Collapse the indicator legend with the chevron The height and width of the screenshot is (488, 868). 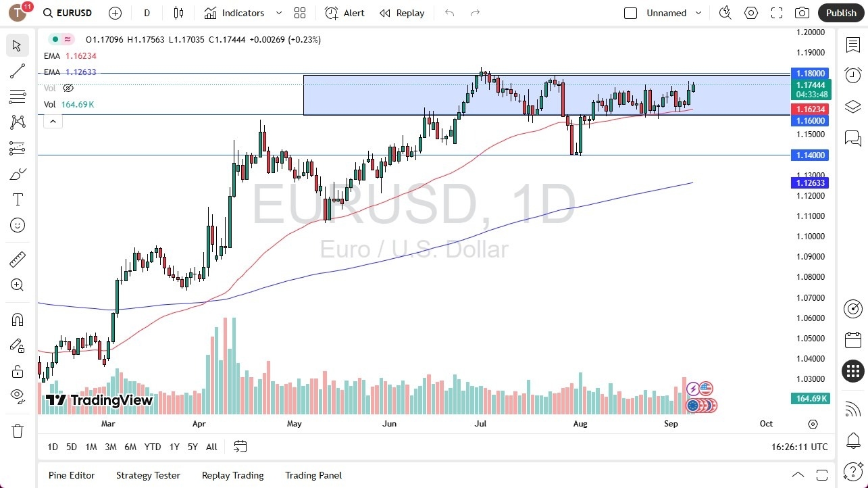[x=53, y=121]
